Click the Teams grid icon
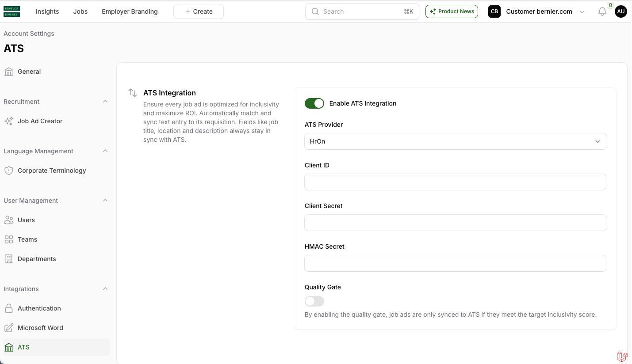The width and height of the screenshot is (632, 364). point(9,239)
